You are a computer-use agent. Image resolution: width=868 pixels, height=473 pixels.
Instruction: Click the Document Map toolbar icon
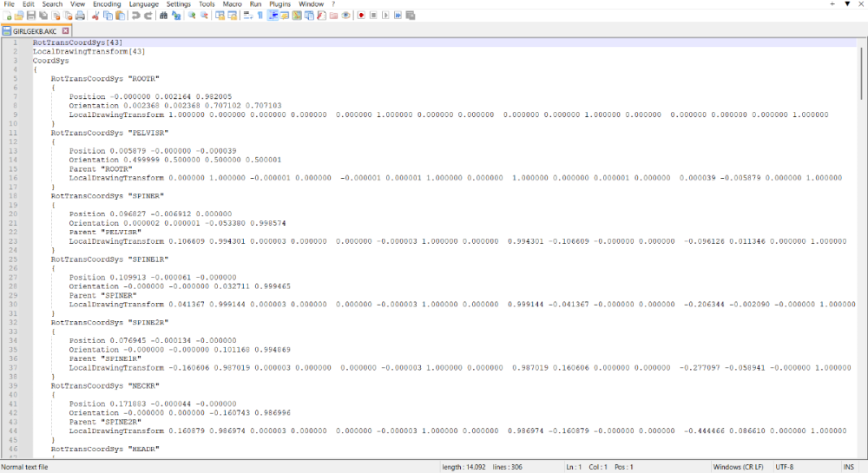tap(297, 16)
